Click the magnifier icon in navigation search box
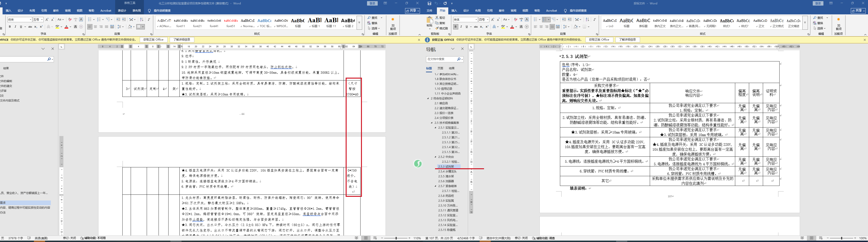 point(459,59)
